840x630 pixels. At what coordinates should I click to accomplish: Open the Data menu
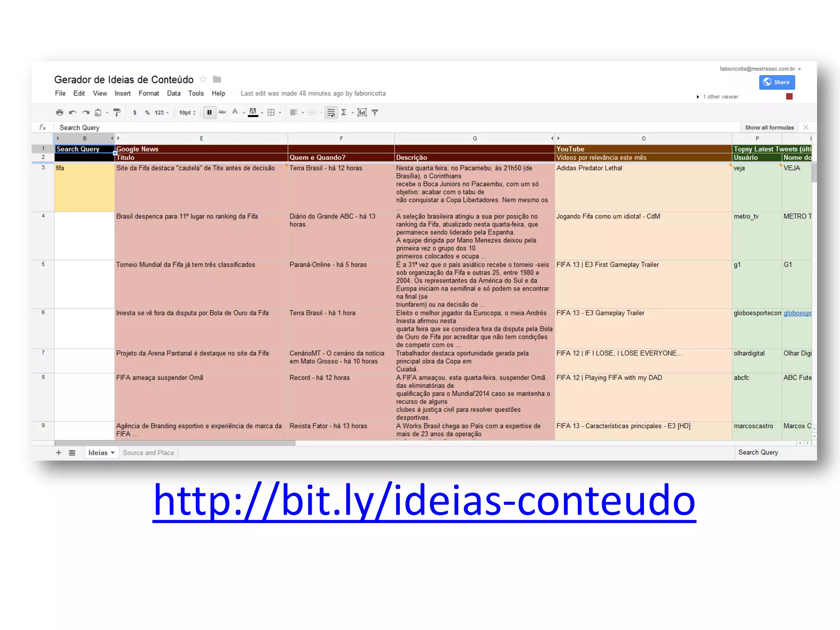(x=173, y=94)
